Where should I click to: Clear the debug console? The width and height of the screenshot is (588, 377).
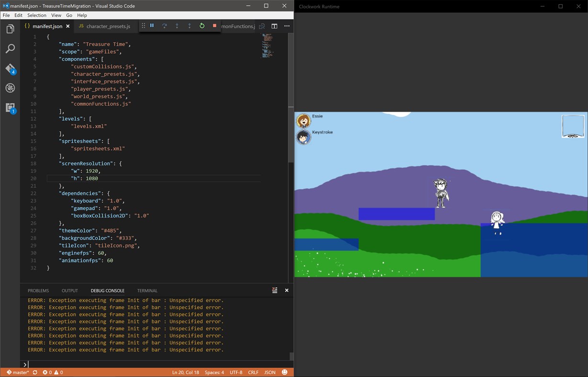coord(275,290)
